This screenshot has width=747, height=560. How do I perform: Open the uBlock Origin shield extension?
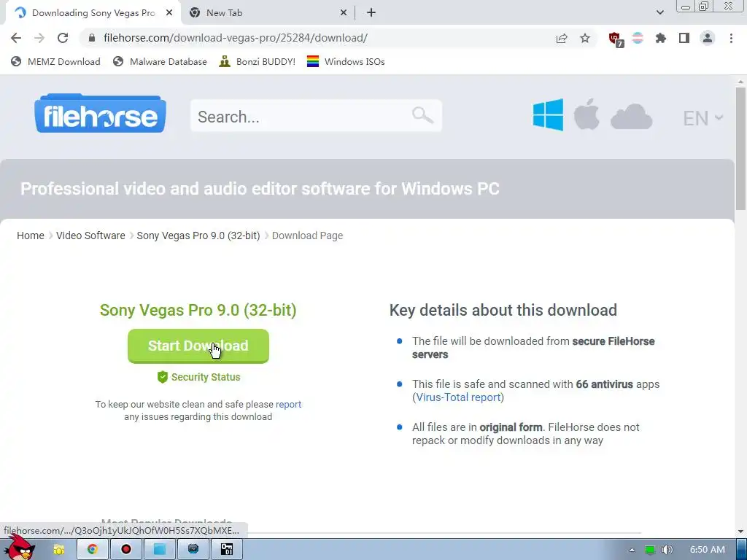[615, 39]
